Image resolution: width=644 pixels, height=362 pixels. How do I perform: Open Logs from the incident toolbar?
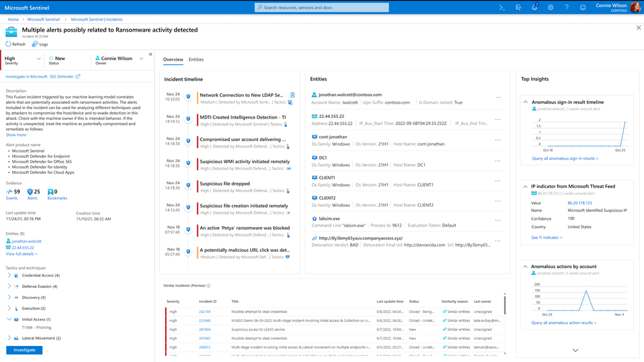pos(40,44)
